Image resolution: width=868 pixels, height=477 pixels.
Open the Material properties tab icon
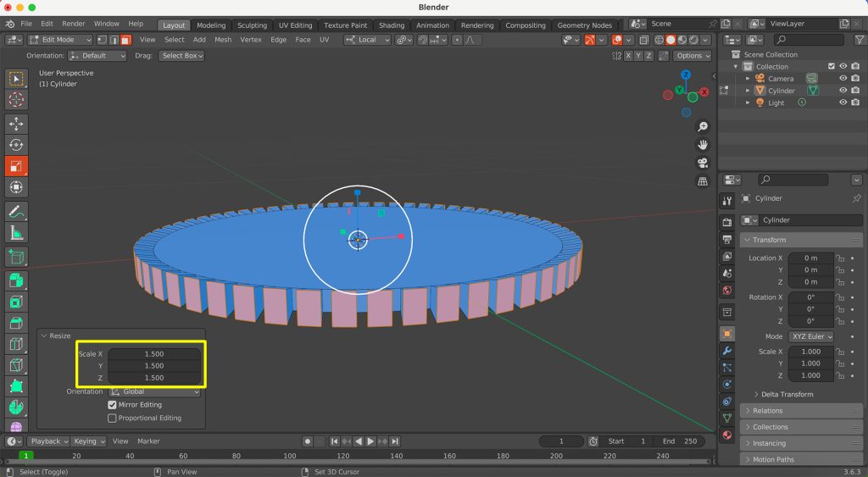click(726, 435)
